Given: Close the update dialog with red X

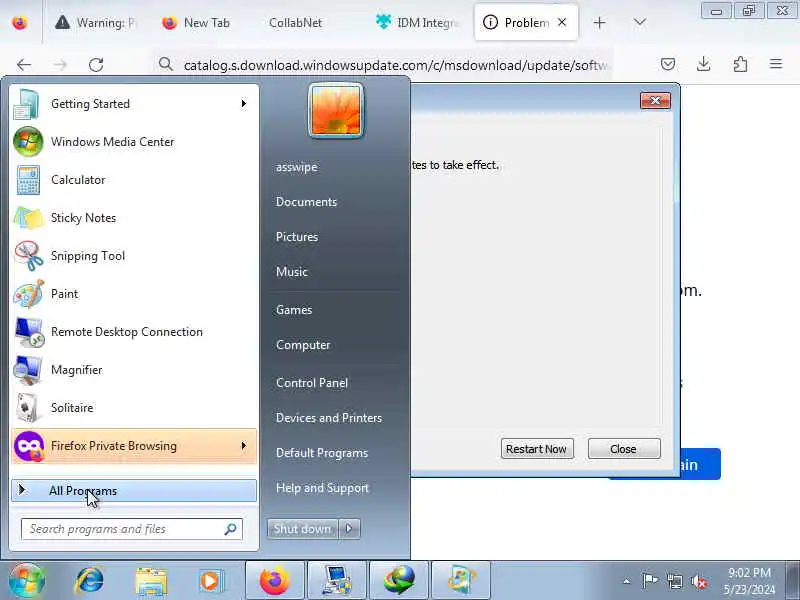Looking at the screenshot, I should [655, 101].
